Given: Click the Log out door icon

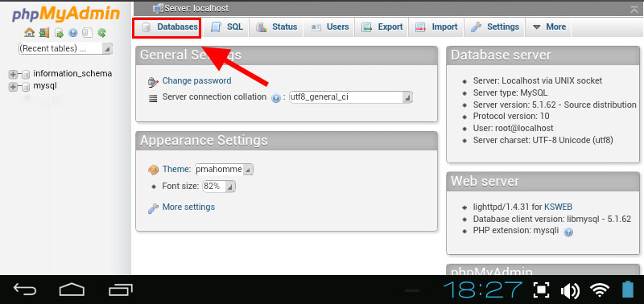Looking at the screenshot, I should [44, 32].
